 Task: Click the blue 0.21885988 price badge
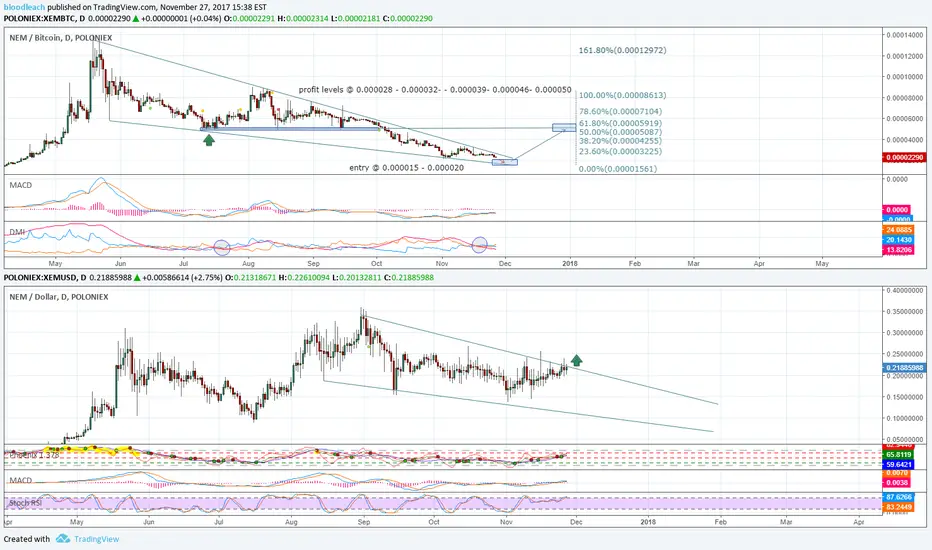coord(905,367)
